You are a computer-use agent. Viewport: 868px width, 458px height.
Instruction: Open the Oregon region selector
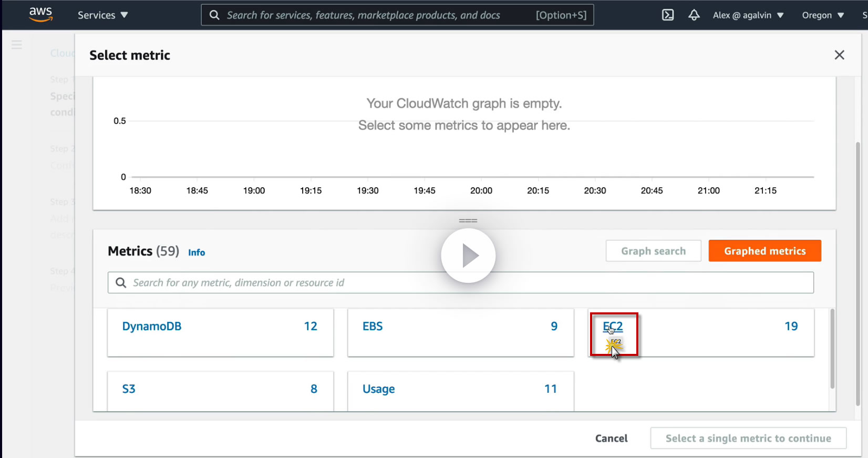pos(822,15)
